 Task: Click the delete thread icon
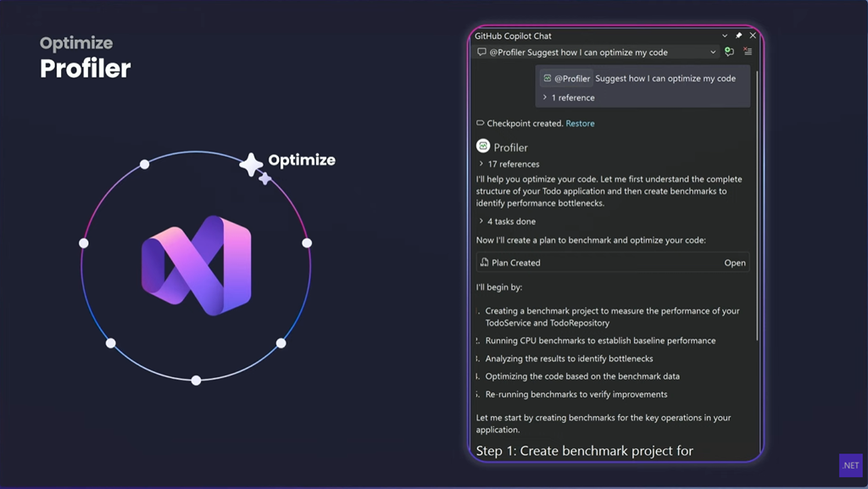[x=748, y=53]
